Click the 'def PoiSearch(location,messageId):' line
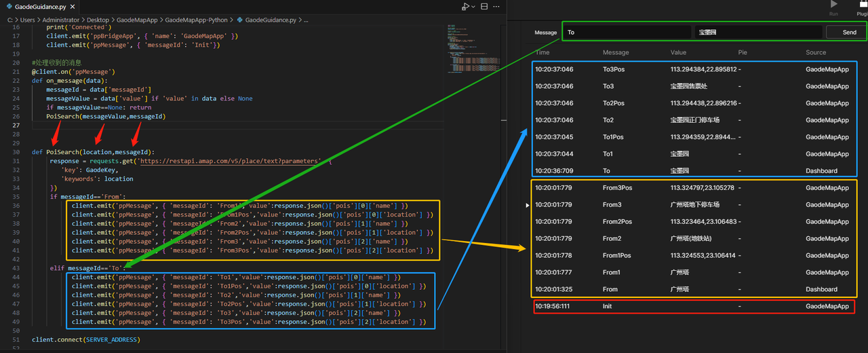The height and width of the screenshot is (353, 868). click(x=93, y=152)
